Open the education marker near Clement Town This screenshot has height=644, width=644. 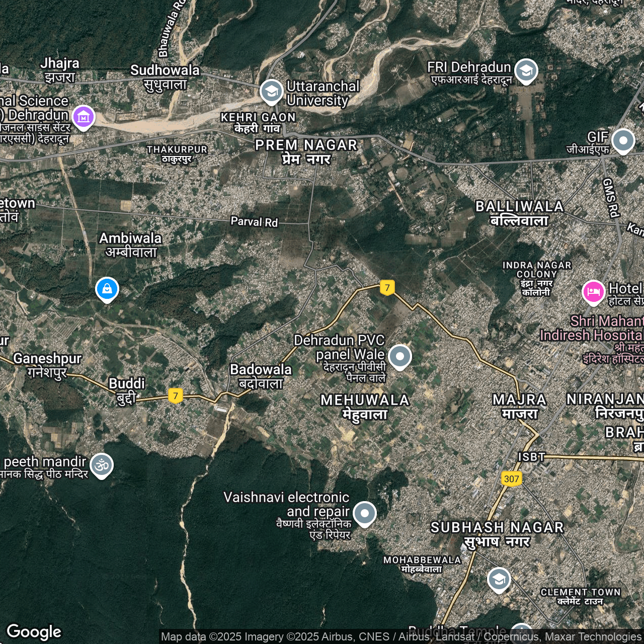[499, 580]
